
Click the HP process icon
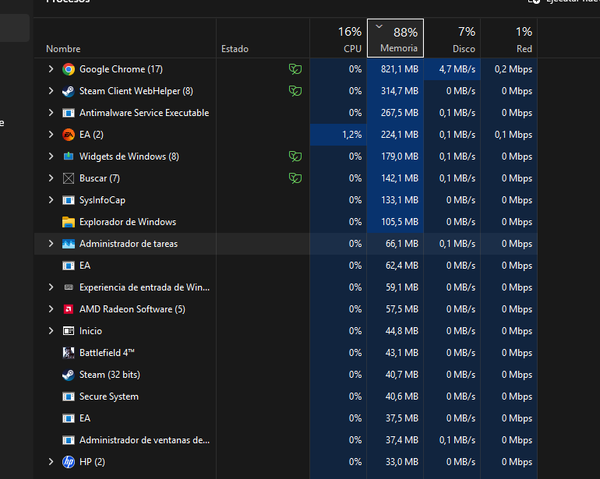pyautogui.click(x=69, y=462)
